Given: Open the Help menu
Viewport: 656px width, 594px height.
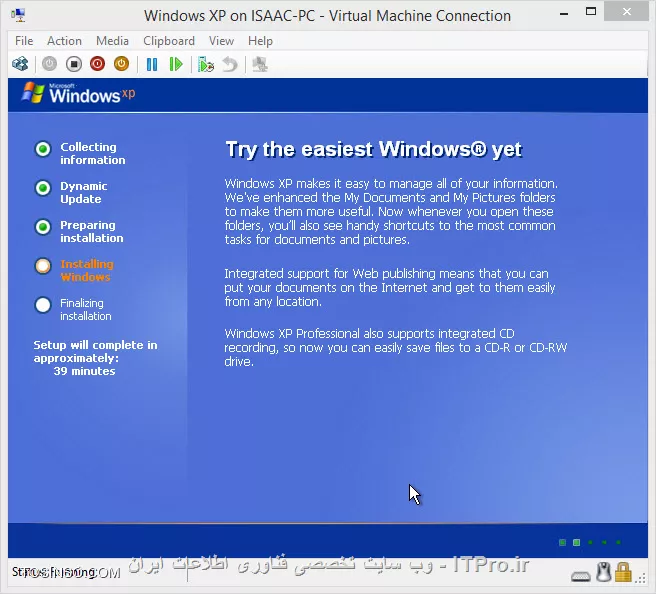Looking at the screenshot, I should [260, 41].
